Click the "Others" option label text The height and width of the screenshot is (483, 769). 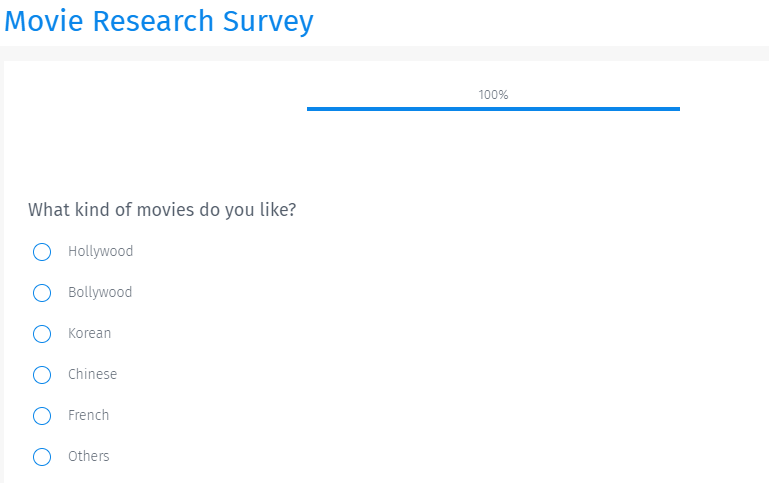tap(88, 457)
